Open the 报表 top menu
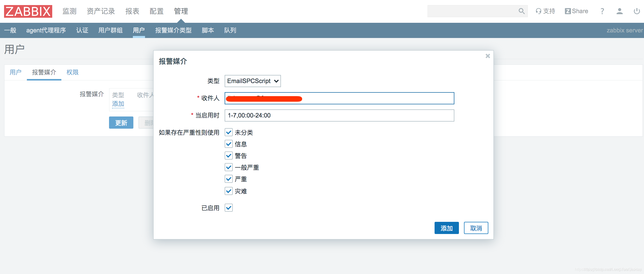The height and width of the screenshot is (274, 644). tap(132, 11)
